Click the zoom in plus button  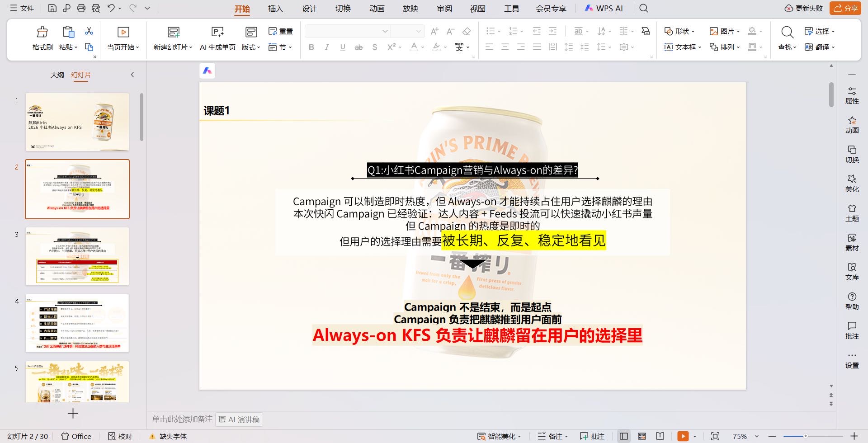point(854,436)
